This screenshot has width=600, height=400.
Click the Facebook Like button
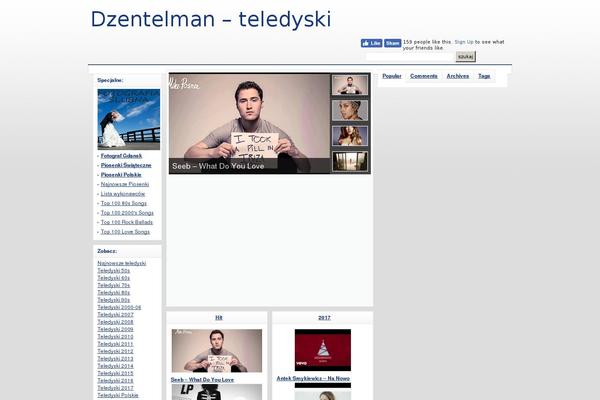click(371, 43)
